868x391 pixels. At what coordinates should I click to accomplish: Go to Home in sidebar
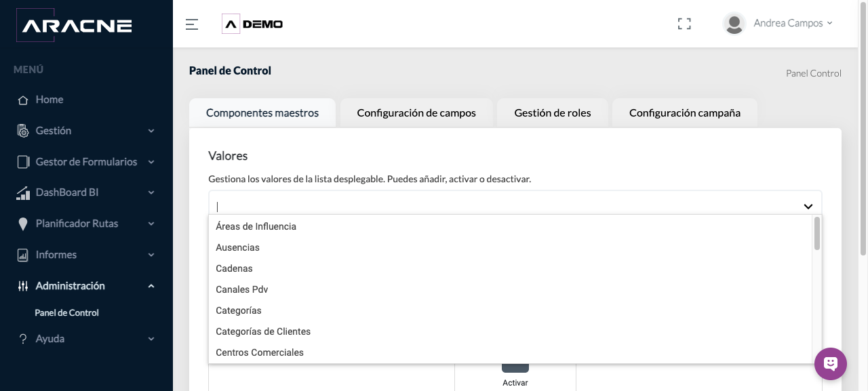pyautogui.click(x=50, y=100)
